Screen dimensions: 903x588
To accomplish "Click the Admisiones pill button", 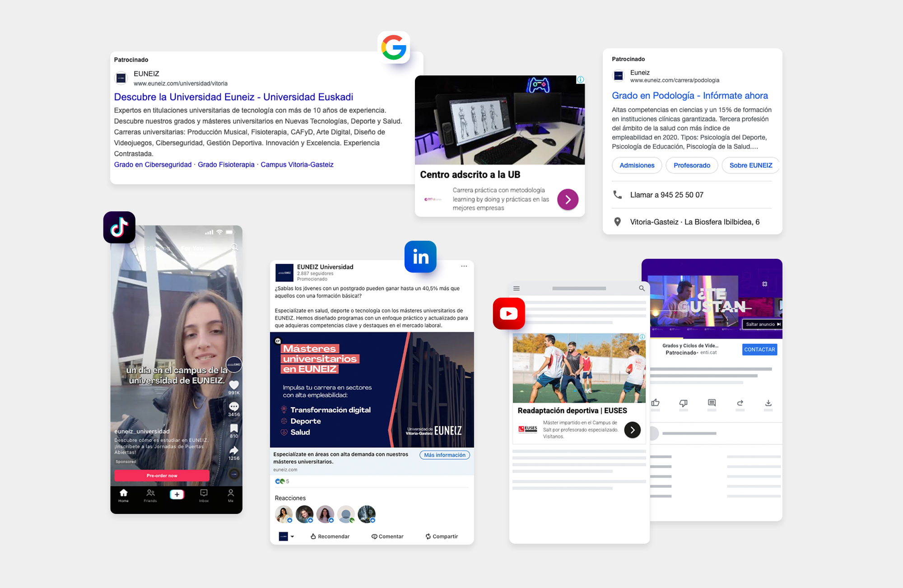I will [637, 165].
